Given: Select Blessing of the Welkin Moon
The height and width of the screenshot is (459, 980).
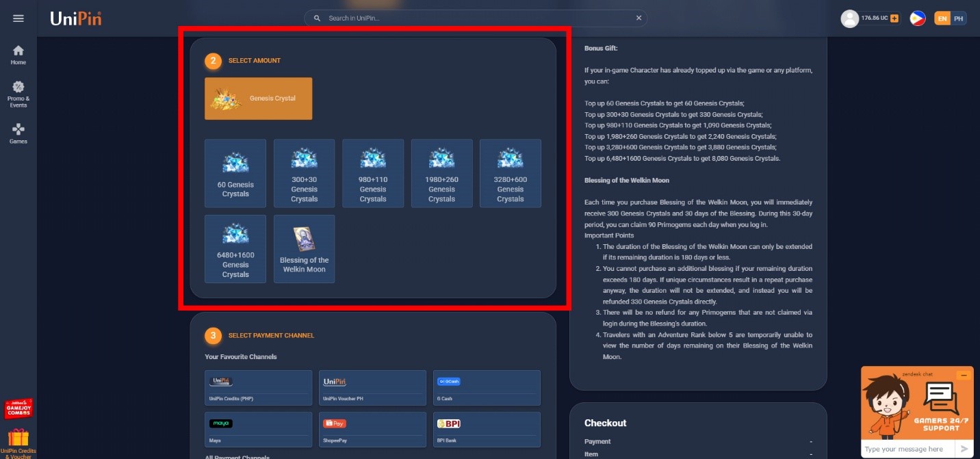Looking at the screenshot, I should pos(305,249).
